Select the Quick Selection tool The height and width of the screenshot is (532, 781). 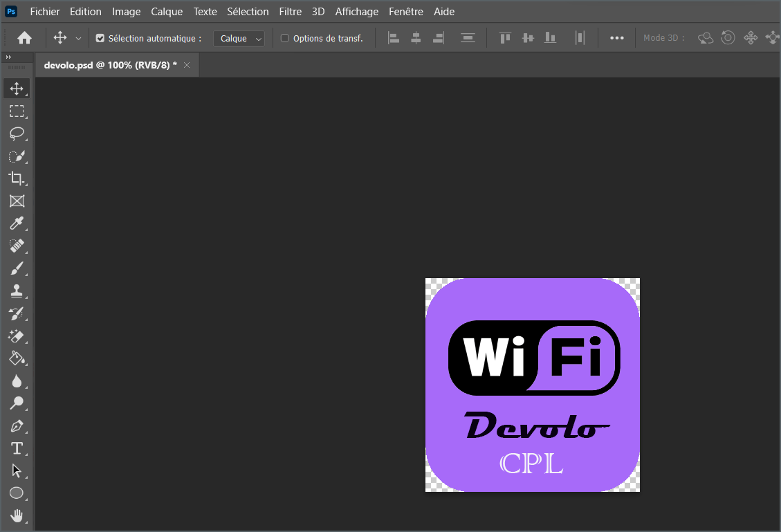coord(17,156)
